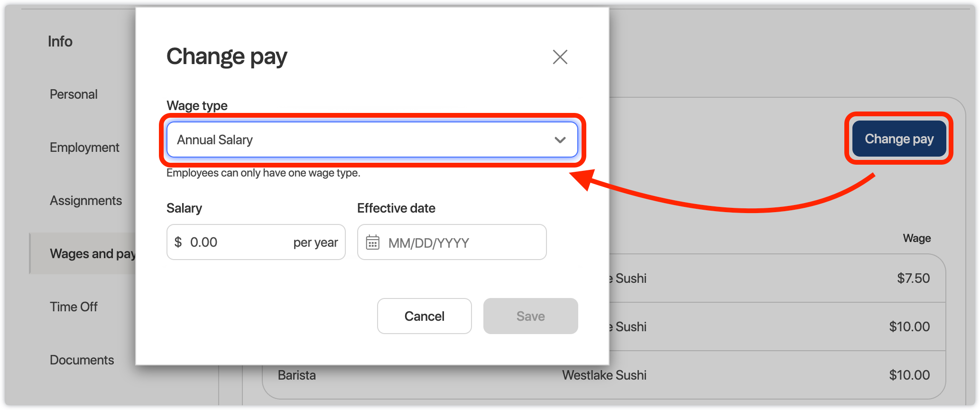980x410 pixels.
Task: Click the calendar icon in Effective date
Action: pos(372,242)
